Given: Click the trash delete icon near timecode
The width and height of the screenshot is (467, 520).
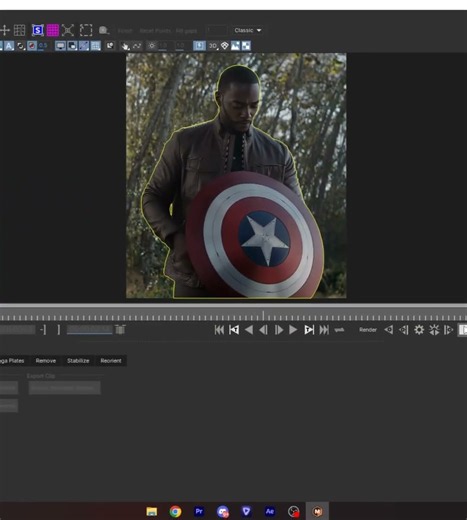Looking at the screenshot, I should (x=120, y=330).
